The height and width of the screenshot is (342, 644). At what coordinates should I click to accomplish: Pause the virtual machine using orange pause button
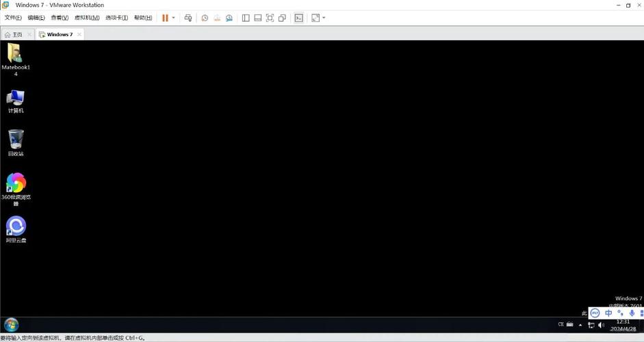coord(165,18)
